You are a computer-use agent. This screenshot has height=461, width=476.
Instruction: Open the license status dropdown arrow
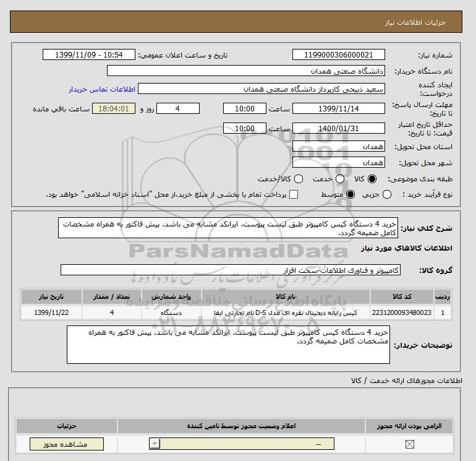(155, 444)
